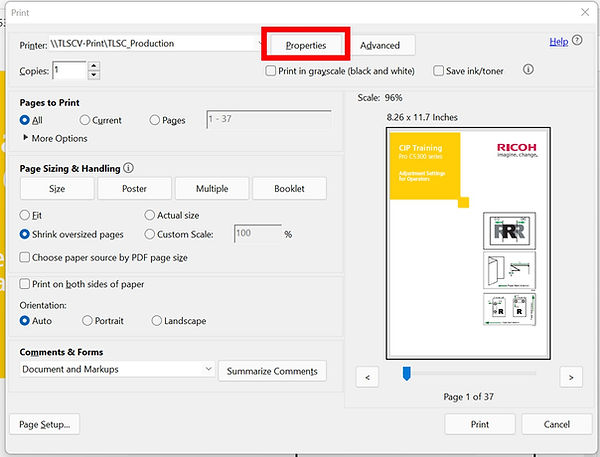This screenshot has width=600, height=457.
Task: Choose Shrink oversized pages option
Action: pyautogui.click(x=24, y=234)
